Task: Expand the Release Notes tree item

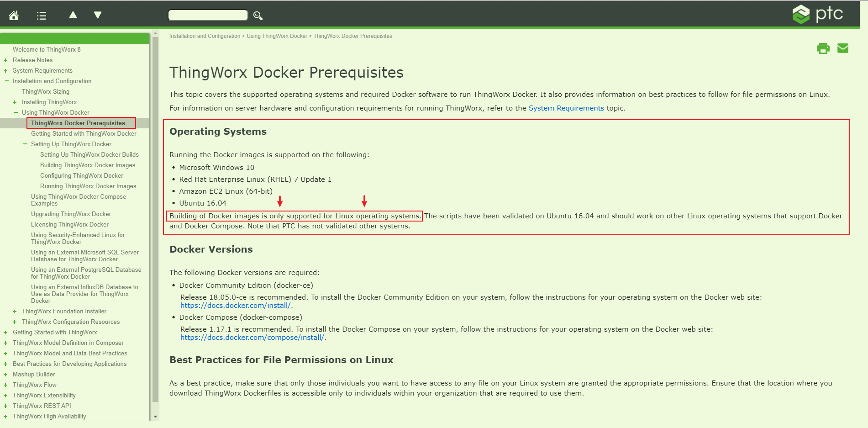Action: point(5,60)
